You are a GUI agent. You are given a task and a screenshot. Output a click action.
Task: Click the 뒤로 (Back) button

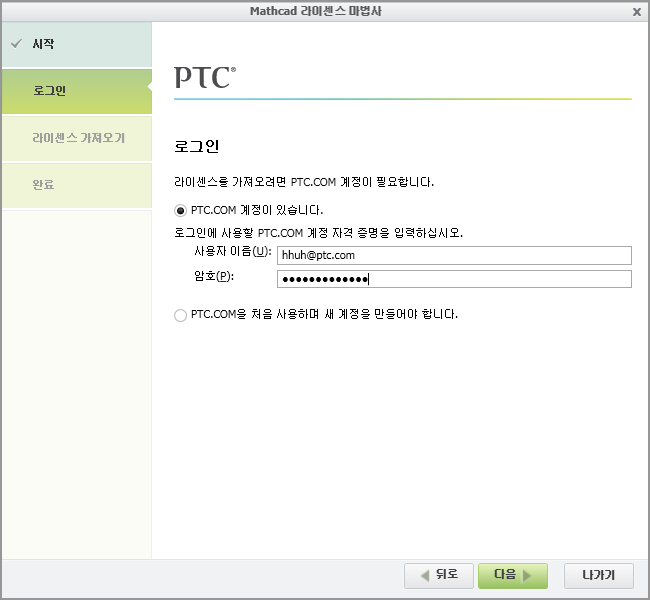tap(439, 576)
